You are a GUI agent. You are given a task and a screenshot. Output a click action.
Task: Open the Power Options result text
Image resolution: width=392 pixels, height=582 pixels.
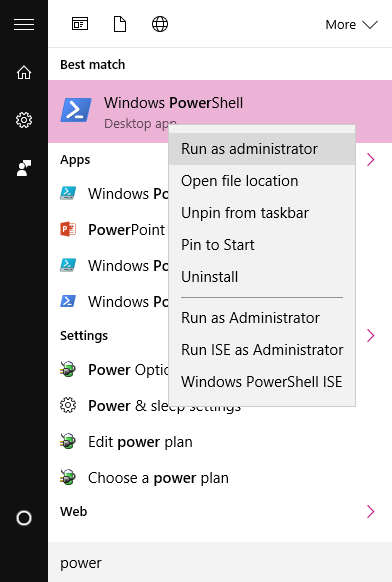(x=128, y=370)
